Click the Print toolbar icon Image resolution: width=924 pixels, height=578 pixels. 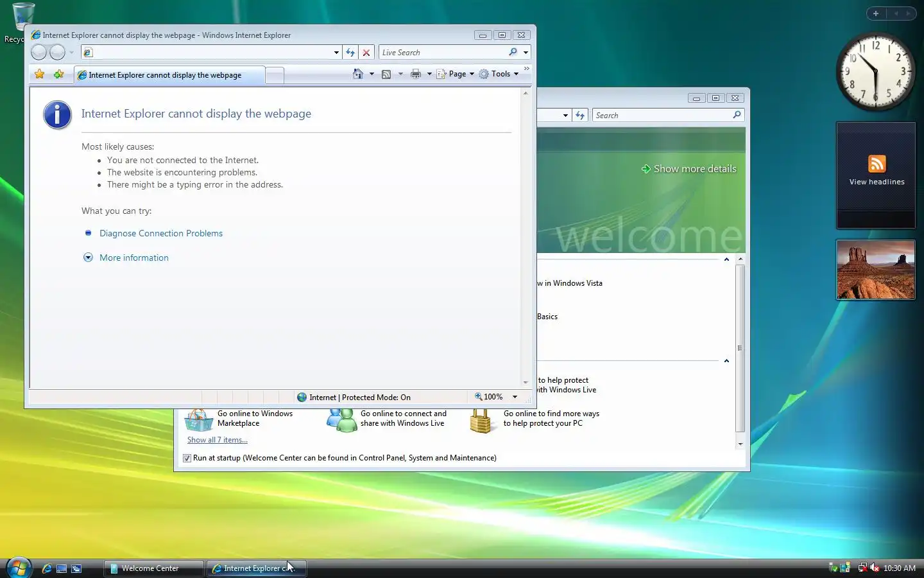click(416, 74)
